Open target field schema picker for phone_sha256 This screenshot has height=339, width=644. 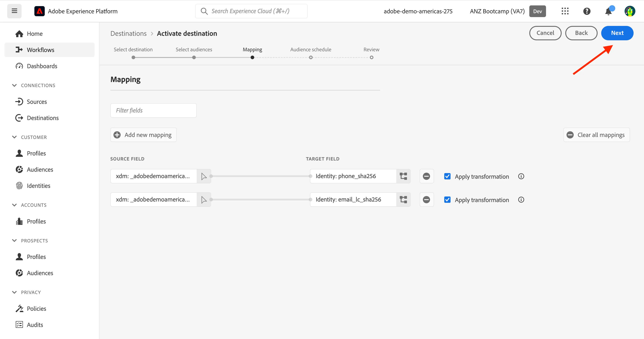coord(403,176)
